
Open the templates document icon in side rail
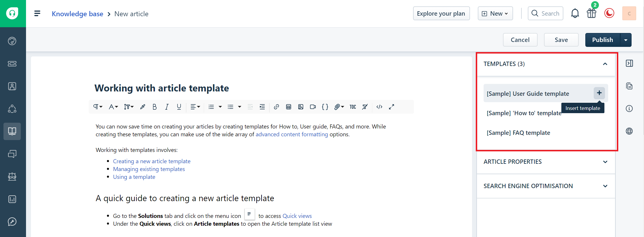(x=629, y=86)
